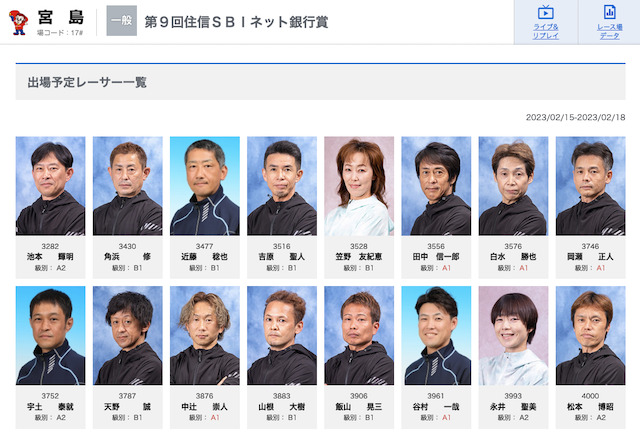Viewport: 640px width, 432px height.
Task: Open racer 3282 池本 輝明 photo
Action: pos(51,186)
